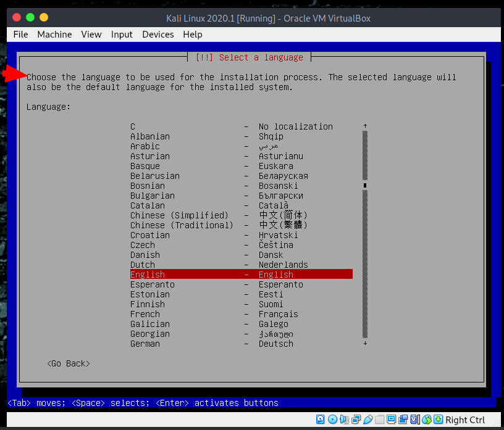Click the Select a language dialog title

250,57
